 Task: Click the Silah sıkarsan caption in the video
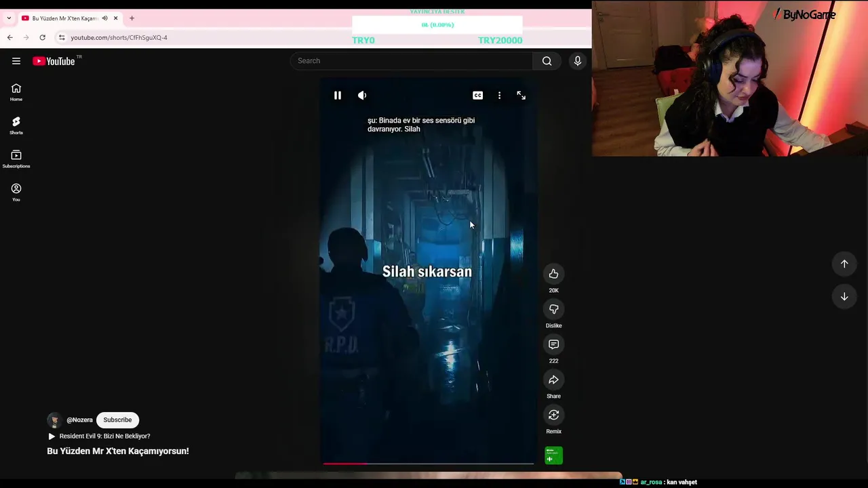click(427, 272)
